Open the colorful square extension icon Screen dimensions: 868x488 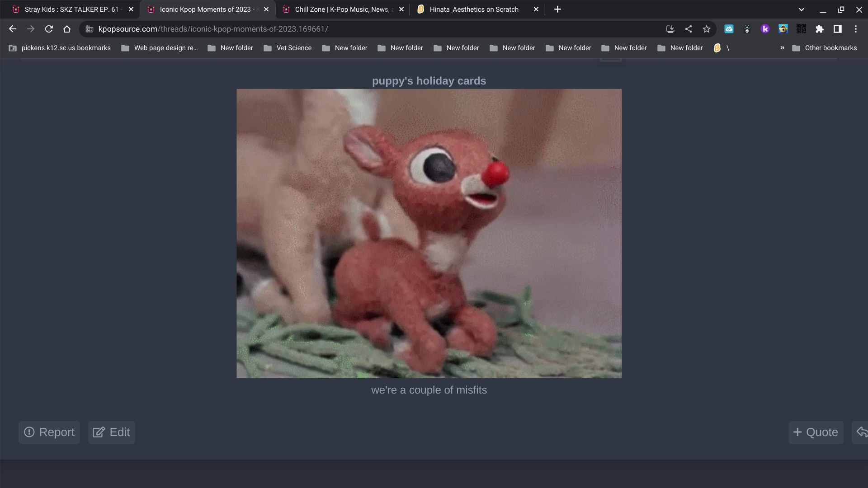783,29
